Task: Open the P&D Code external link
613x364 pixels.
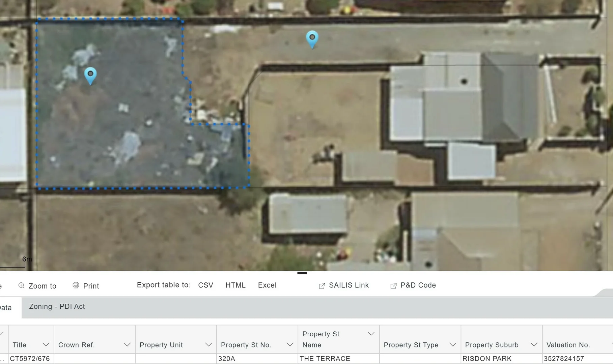Action: (x=413, y=285)
